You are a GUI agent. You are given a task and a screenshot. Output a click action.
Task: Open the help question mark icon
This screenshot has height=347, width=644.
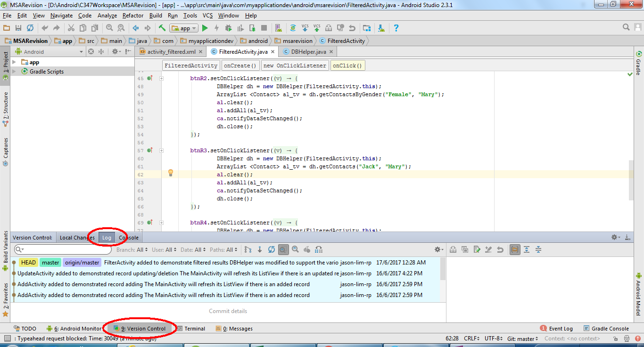(396, 28)
